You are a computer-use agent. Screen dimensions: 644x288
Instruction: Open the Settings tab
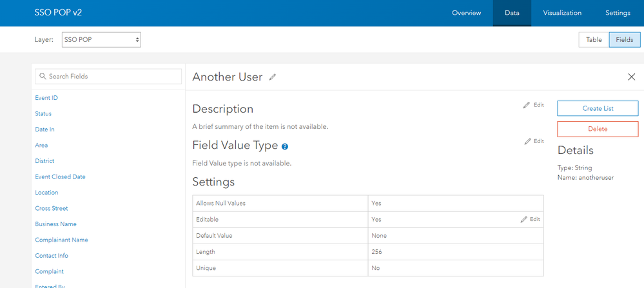point(618,13)
